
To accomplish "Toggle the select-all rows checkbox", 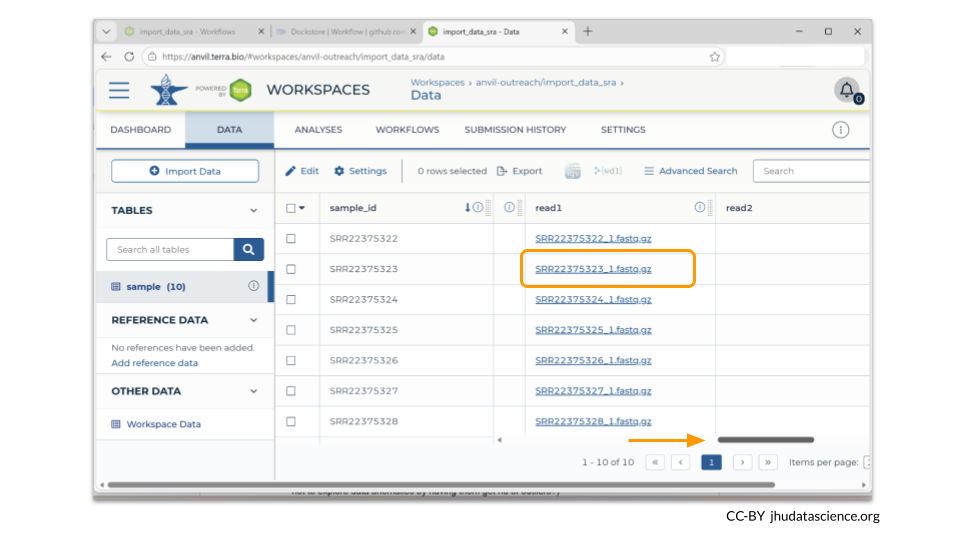I will coord(291,208).
